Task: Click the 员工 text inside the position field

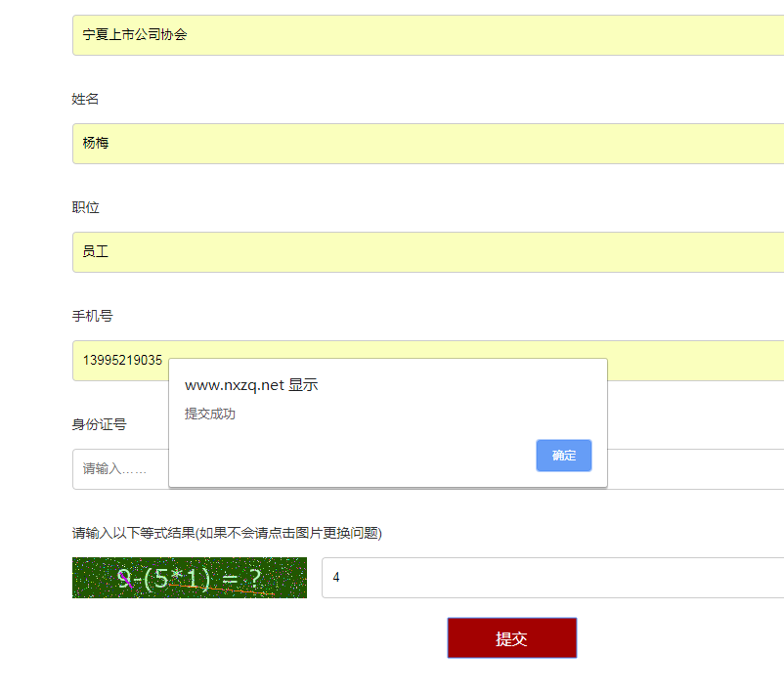Action: click(x=96, y=252)
